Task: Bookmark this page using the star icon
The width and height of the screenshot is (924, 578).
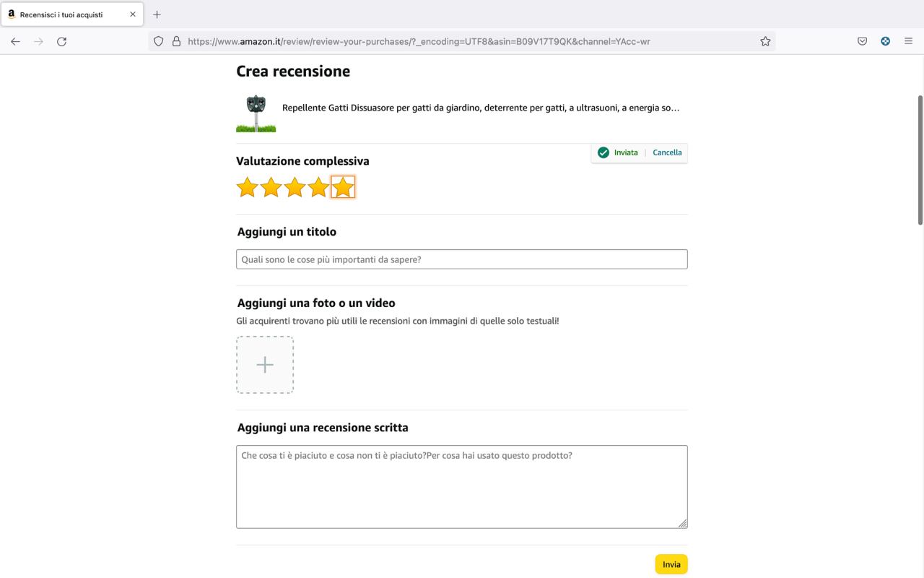Action: tap(765, 41)
